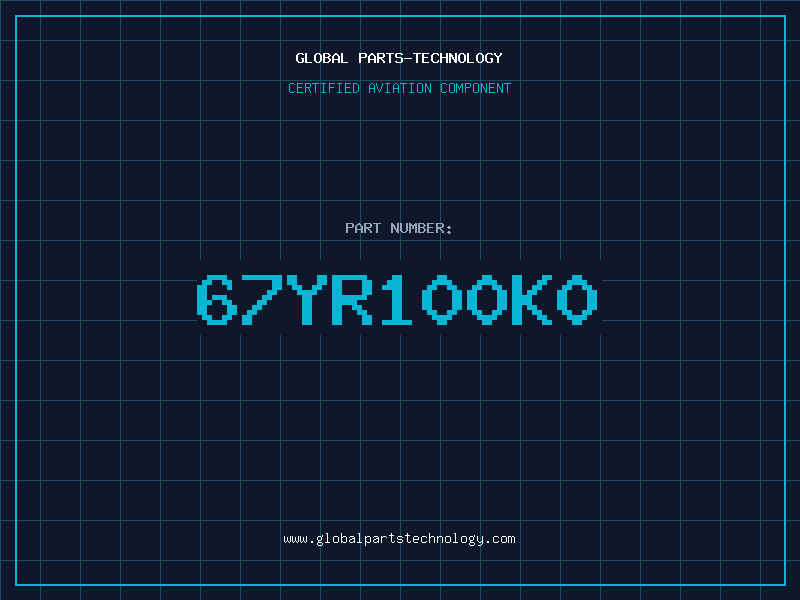Select the CERTIFIED AVIATION COMPONENT subtitle
The height and width of the screenshot is (600, 800).
[399, 88]
